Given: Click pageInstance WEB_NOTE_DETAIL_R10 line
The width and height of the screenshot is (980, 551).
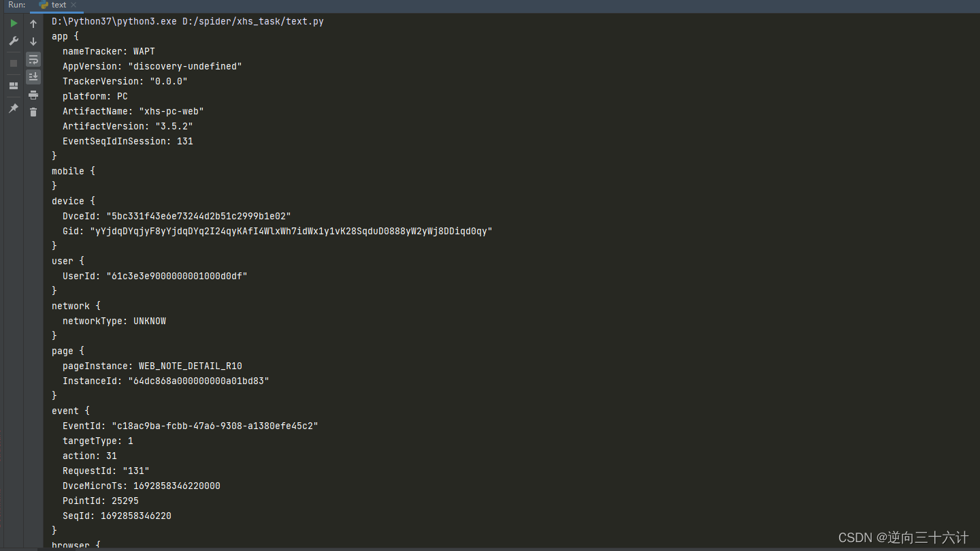Looking at the screenshot, I should tap(152, 366).
